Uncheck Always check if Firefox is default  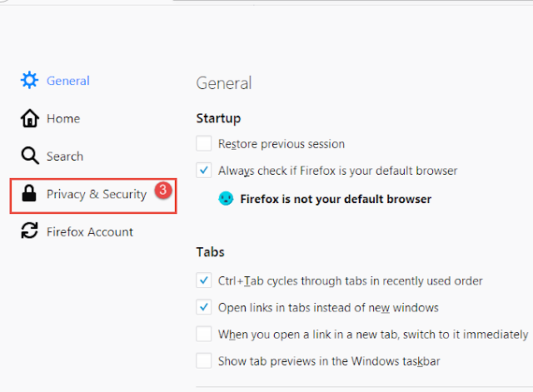point(203,170)
